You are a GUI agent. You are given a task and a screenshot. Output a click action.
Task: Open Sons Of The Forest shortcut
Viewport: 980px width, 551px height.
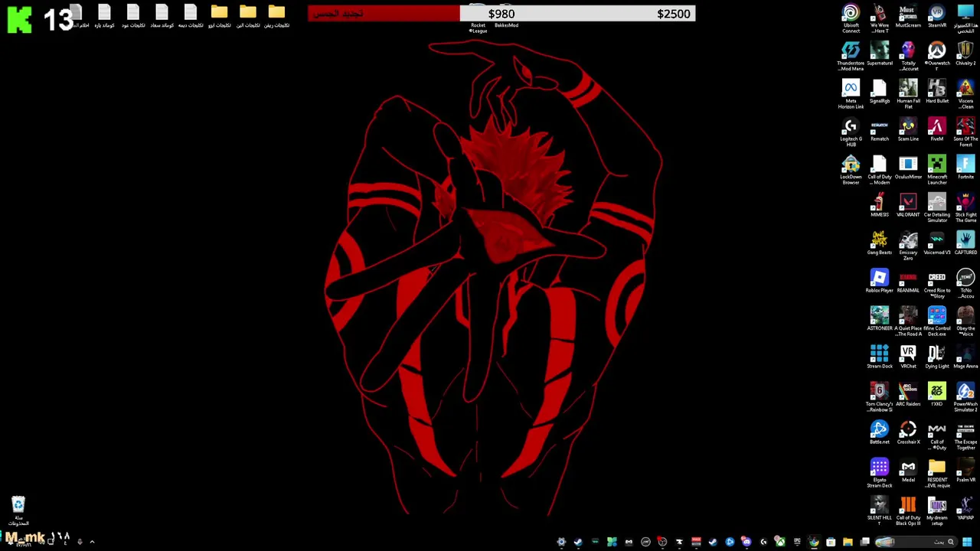[965, 132]
